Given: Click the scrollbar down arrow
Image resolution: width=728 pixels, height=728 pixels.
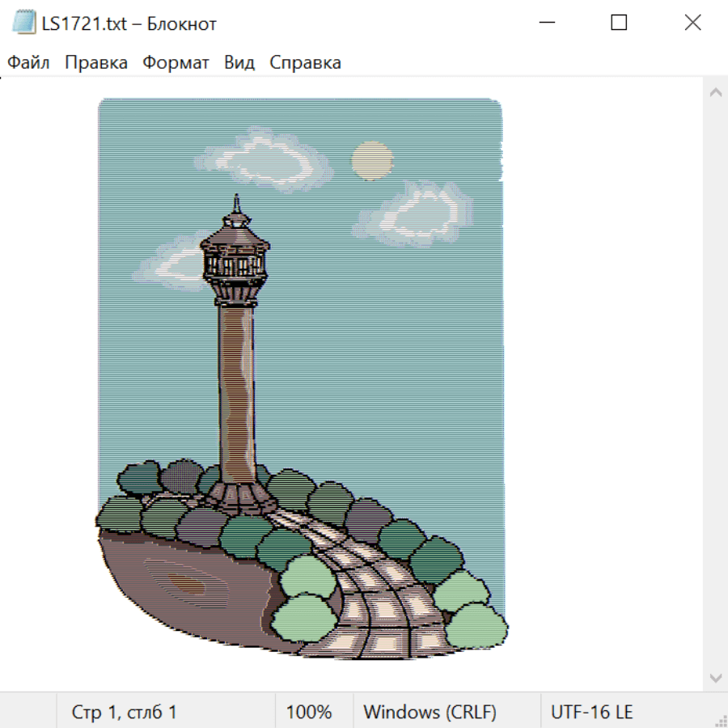Looking at the screenshot, I should 715,677.
